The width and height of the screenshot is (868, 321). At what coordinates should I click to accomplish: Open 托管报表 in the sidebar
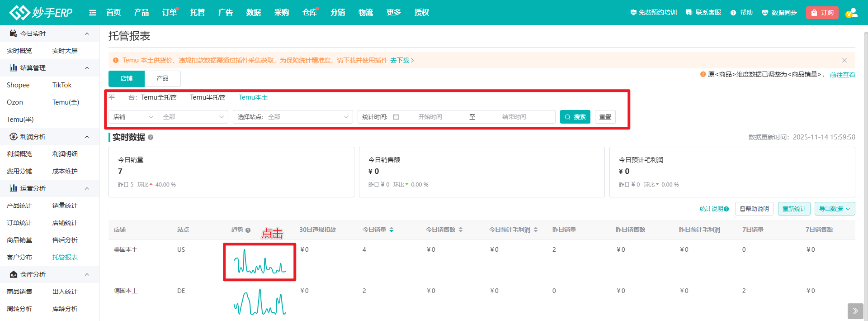click(65, 257)
